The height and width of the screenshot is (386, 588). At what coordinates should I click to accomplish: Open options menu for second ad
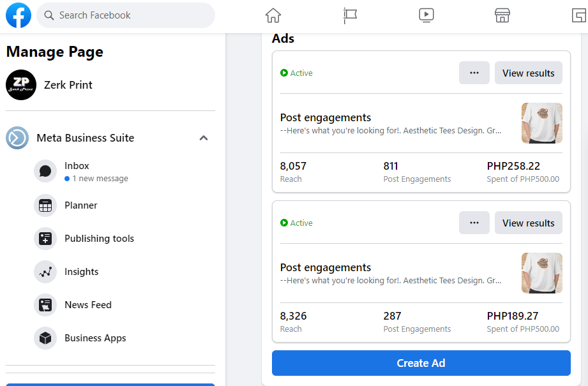click(x=474, y=223)
